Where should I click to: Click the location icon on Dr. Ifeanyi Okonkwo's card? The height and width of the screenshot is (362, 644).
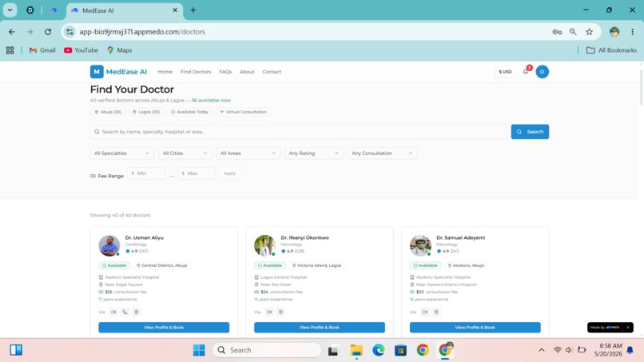tap(280, 312)
